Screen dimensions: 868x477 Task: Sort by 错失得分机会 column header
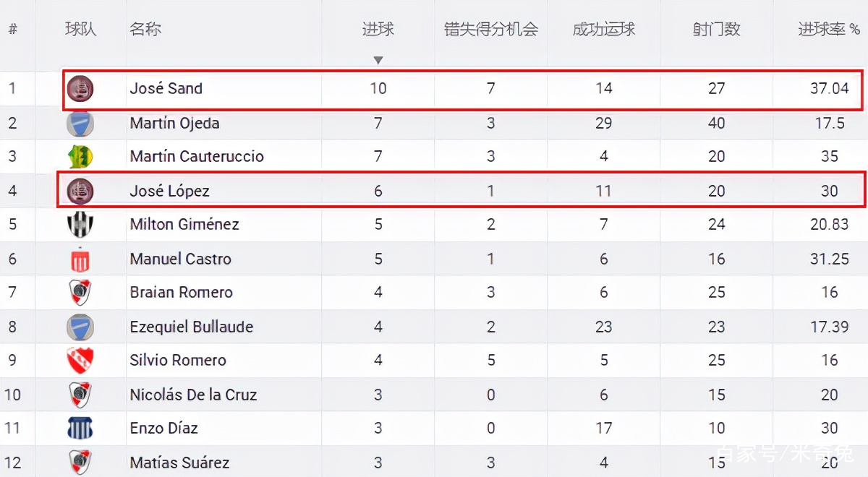coord(491,29)
